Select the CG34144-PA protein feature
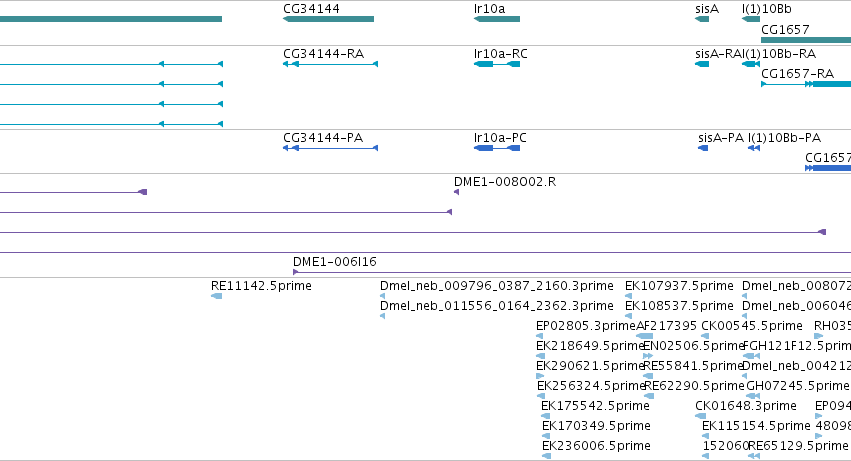Screen dimensions: 851x461 tap(331, 148)
